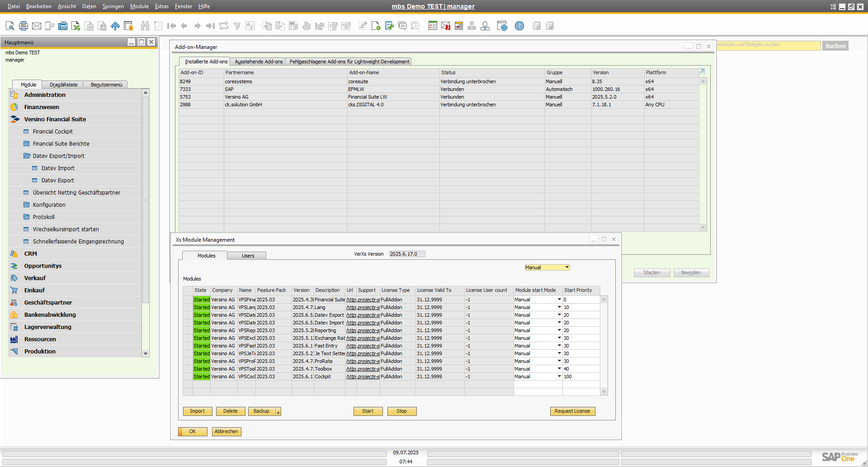868x467 pixels.
Task: Click the blue four-arrow toolbar icon
Action: (x=115, y=26)
